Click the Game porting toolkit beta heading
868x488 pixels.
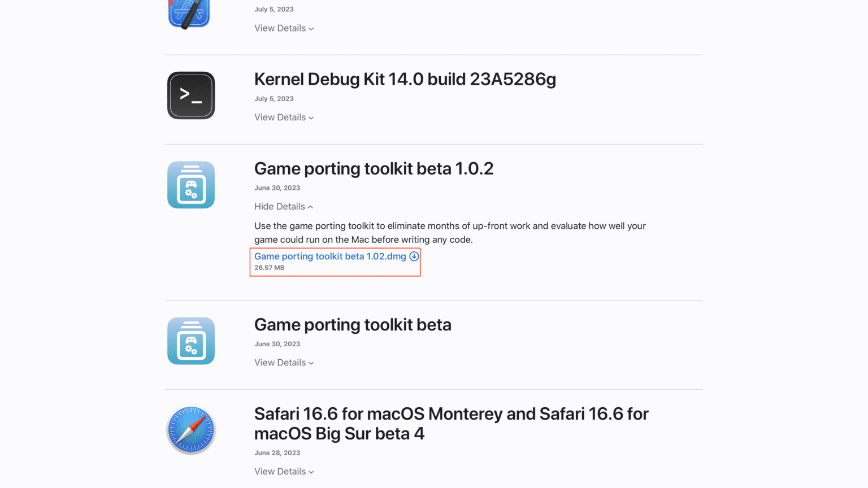tap(352, 325)
